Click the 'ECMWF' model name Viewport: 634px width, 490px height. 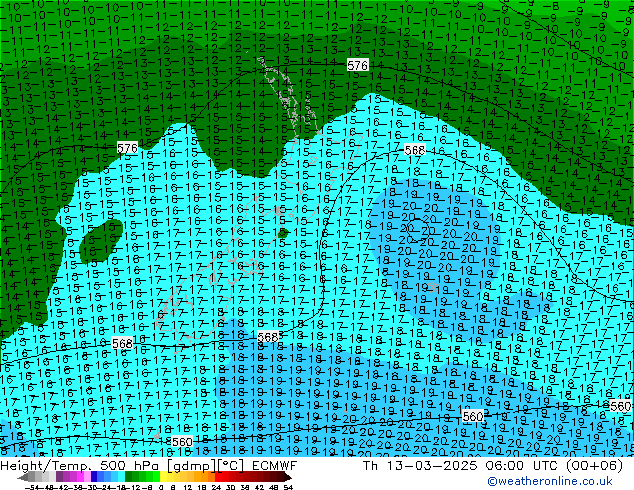(275, 466)
